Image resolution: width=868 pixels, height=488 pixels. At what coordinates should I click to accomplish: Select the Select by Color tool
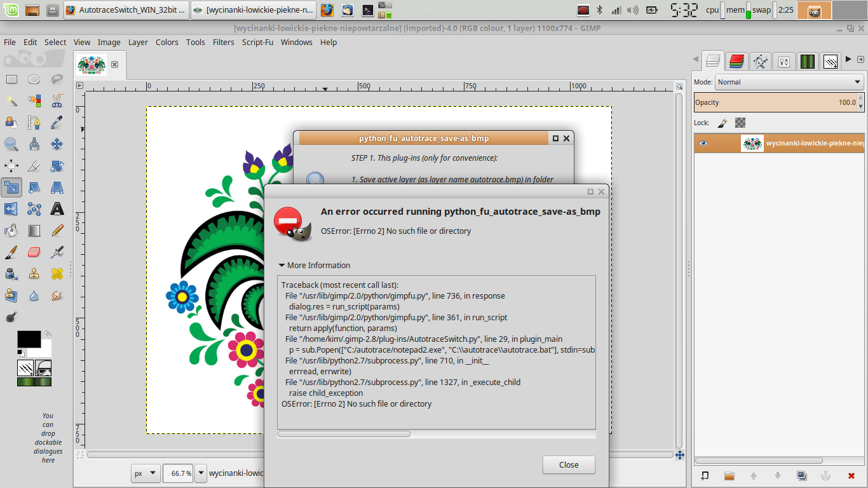34,101
